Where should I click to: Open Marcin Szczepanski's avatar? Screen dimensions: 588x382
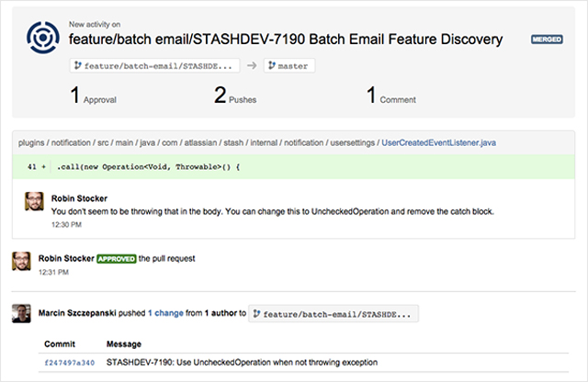pyautogui.click(x=21, y=313)
